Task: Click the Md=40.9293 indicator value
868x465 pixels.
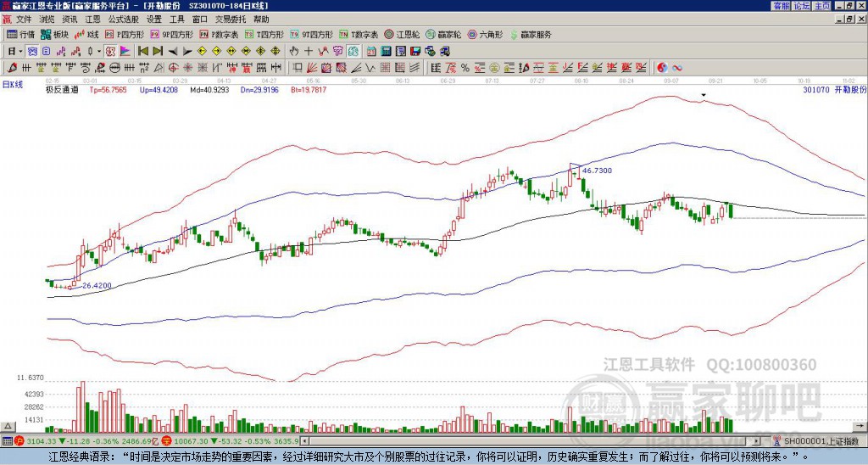Action: 209,89
